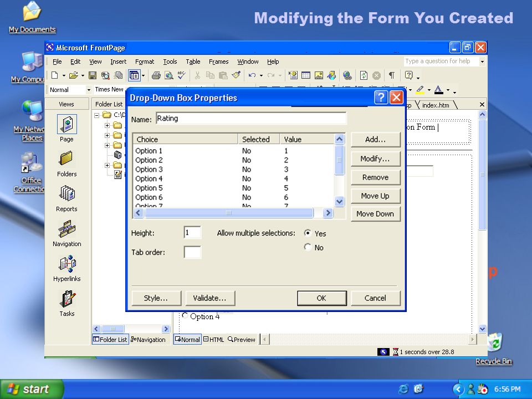Click the Insert Picture icon
Viewport: 532px width, 399px height.
[x=319, y=75]
